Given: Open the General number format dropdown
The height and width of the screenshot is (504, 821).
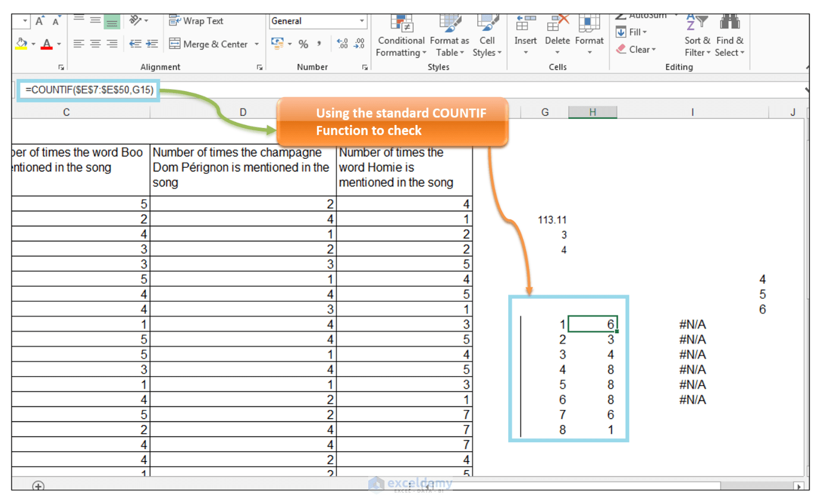Looking at the screenshot, I should [361, 21].
